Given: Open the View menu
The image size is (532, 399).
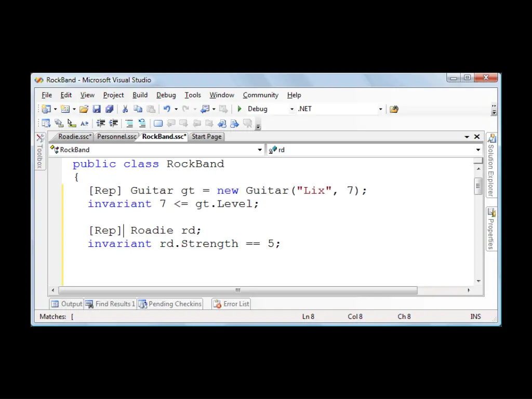Looking at the screenshot, I should 87,95.
